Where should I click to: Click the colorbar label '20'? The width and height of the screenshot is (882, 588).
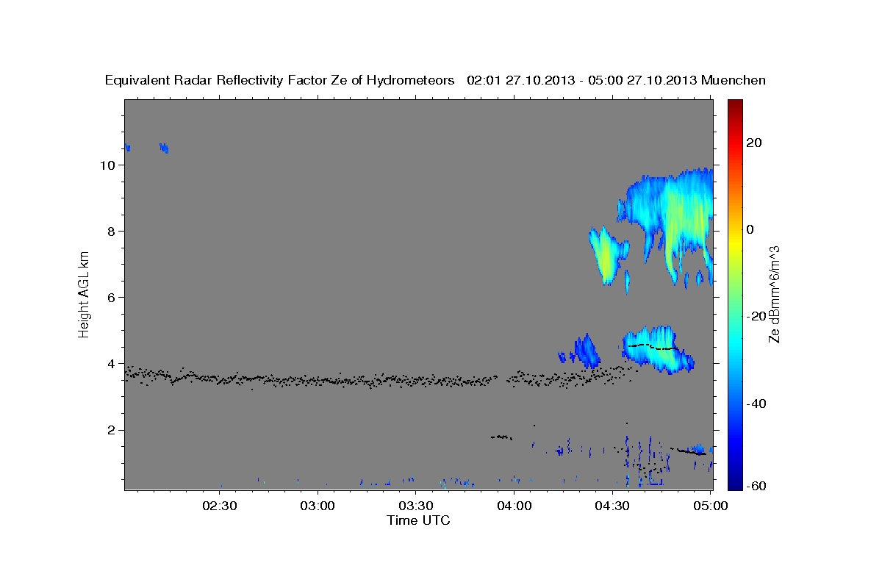coord(753,143)
